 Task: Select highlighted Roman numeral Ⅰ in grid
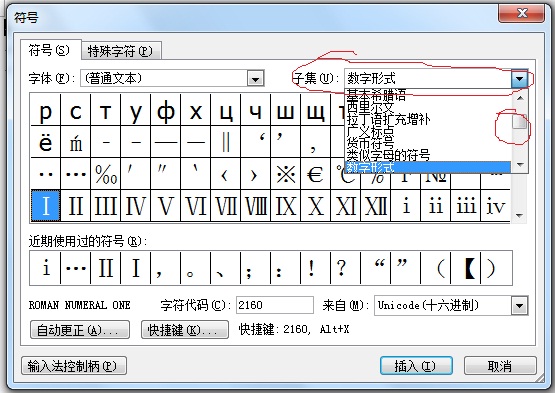point(46,206)
